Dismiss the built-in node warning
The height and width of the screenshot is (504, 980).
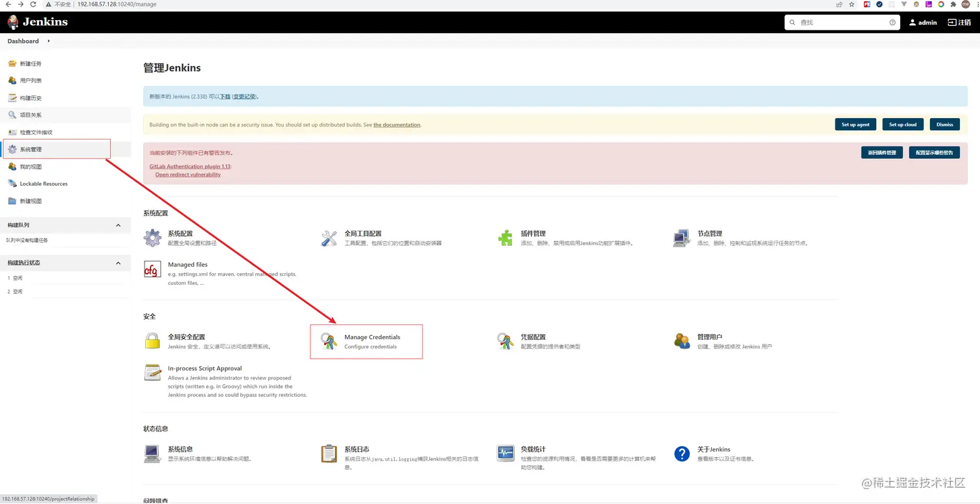click(944, 125)
